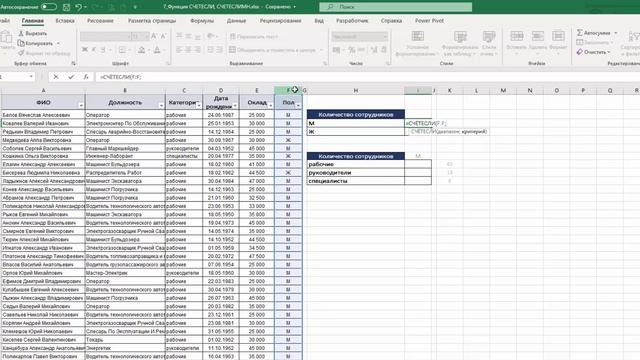
Task: Open the Name Box dropdown arrow
Action: [x=31, y=77]
